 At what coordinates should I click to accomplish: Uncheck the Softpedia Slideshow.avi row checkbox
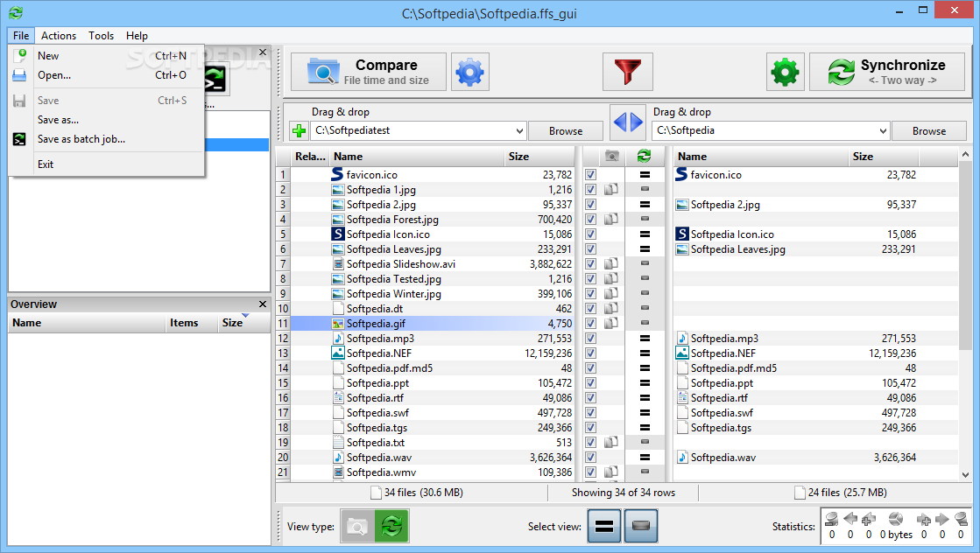point(590,264)
